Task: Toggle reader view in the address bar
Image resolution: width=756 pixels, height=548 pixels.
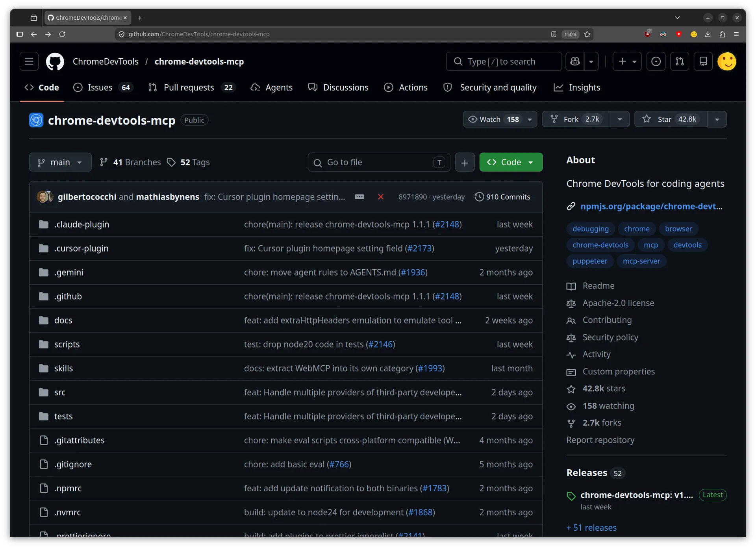Action: pyautogui.click(x=554, y=34)
